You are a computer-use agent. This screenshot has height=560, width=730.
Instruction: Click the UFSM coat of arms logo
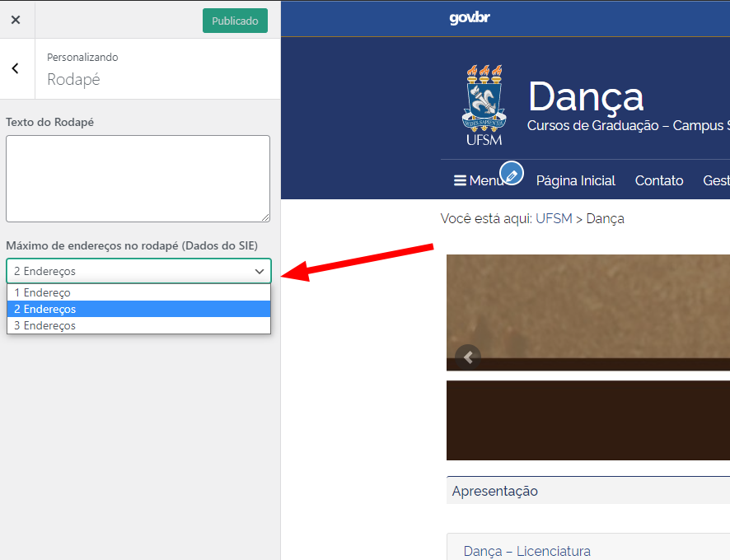pos(484,105)
